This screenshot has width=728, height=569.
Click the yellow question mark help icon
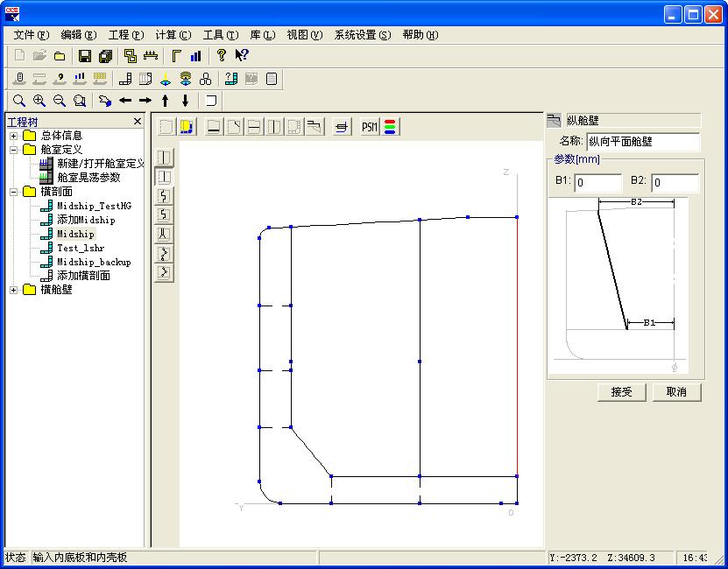(222, 56)
